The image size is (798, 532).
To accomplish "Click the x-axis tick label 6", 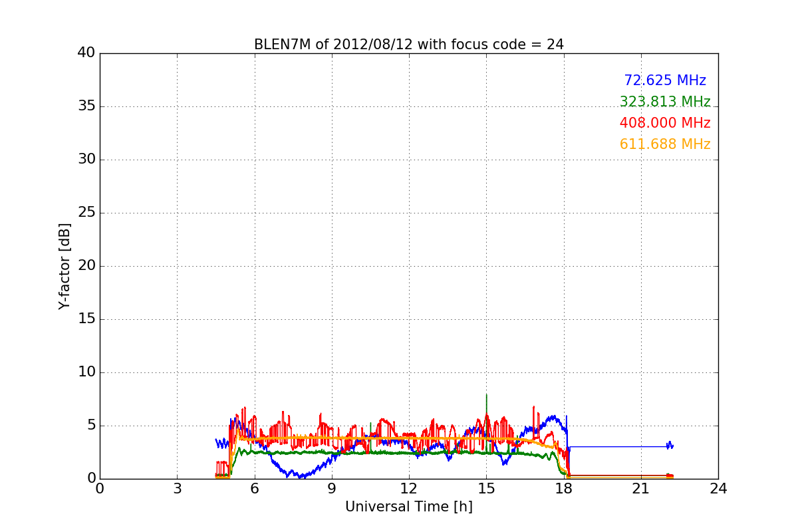I will (255, 489).
